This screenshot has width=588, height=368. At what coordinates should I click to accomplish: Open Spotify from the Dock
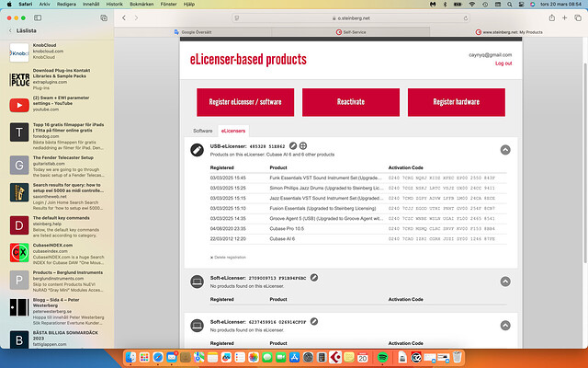coord(382,357)
